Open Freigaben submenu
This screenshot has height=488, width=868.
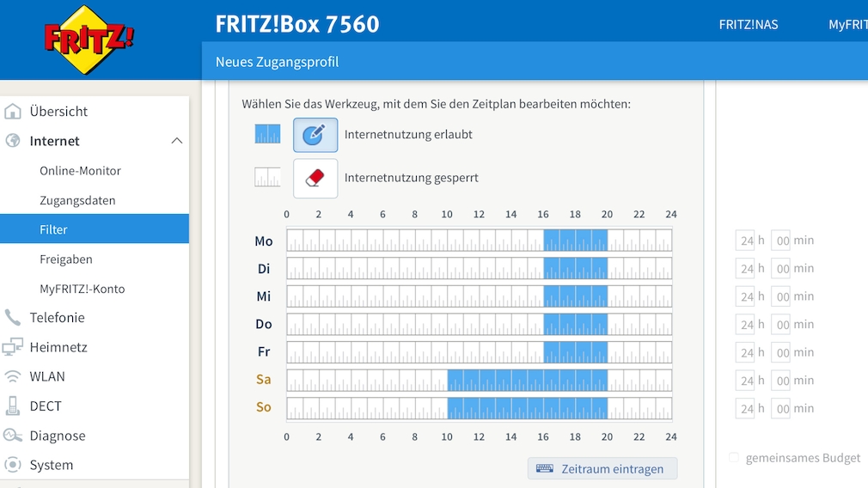point(66,259)
